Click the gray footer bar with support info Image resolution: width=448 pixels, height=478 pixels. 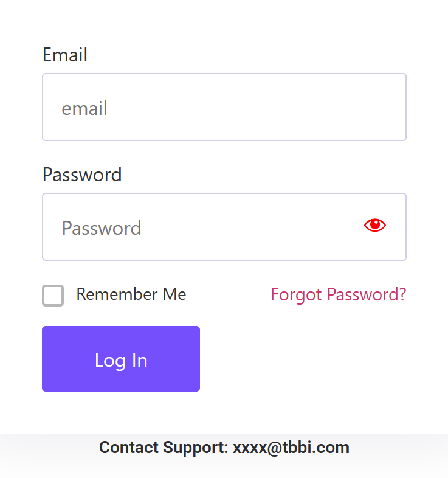[x=224, y=455]
